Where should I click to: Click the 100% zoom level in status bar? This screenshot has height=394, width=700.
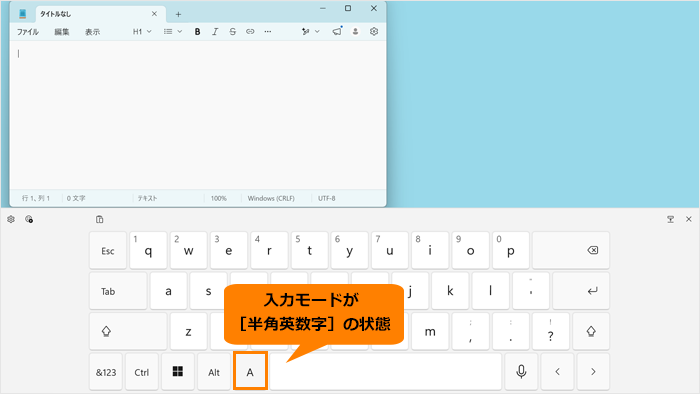[x=219, y=198]
